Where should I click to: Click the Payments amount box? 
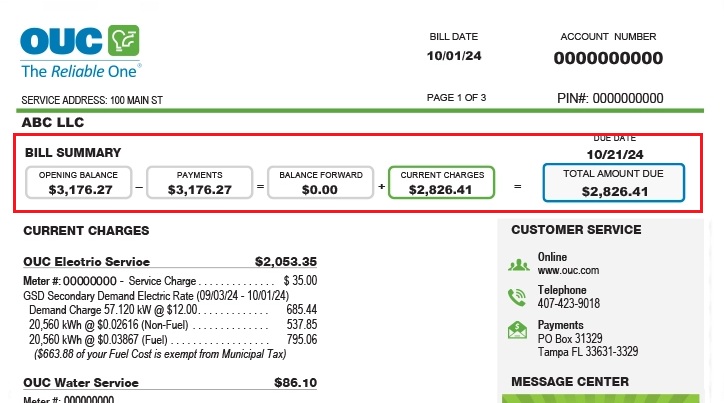(x=199, y=182)
